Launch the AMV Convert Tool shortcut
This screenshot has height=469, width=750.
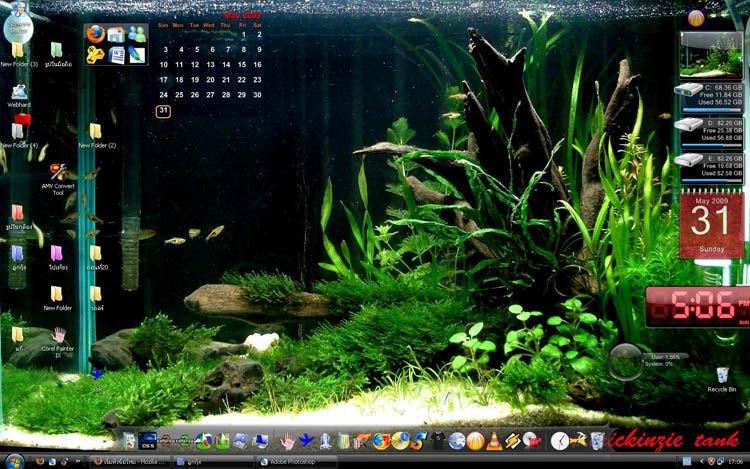point(58,173)
